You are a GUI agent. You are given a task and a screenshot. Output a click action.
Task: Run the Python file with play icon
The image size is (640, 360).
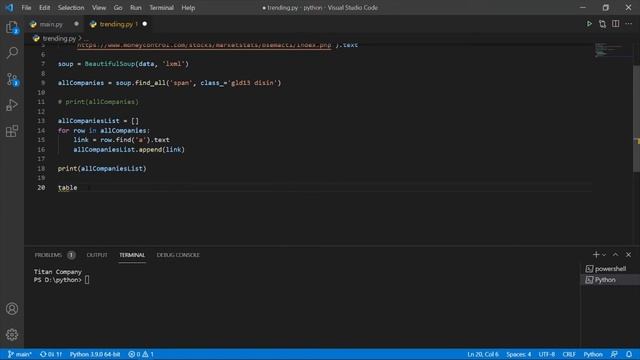click(x=589, y=24)
